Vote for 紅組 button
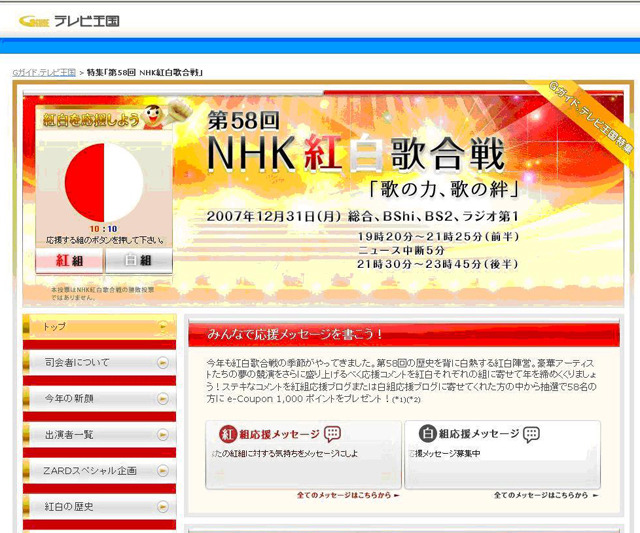 tap(69, 260)
